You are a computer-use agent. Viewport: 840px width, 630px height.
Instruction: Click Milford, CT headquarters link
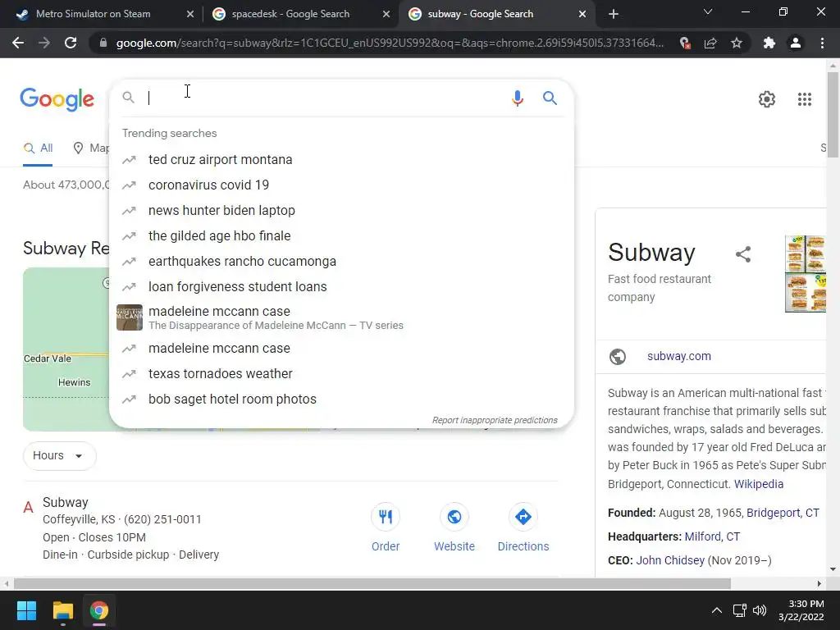tap(712, 536)
